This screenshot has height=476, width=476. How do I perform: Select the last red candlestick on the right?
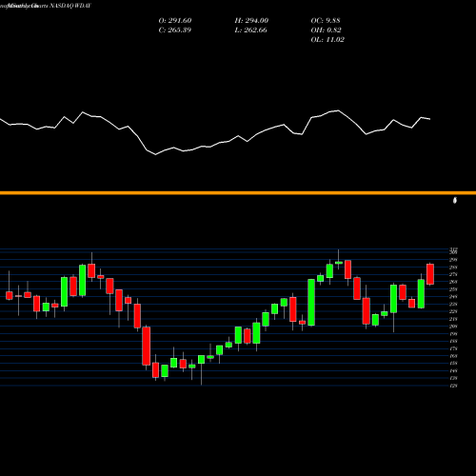[430, 274]
